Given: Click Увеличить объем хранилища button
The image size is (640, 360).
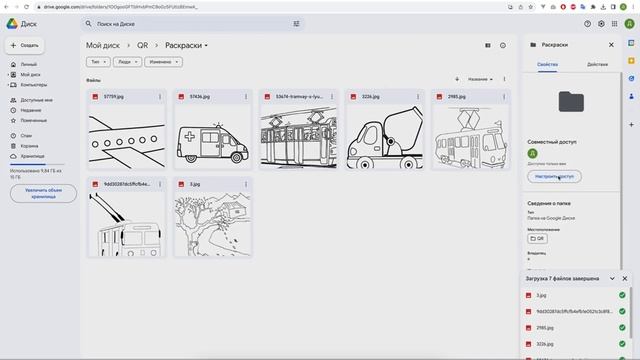Looking at the screenshot, I should click(x=43, y=193).
